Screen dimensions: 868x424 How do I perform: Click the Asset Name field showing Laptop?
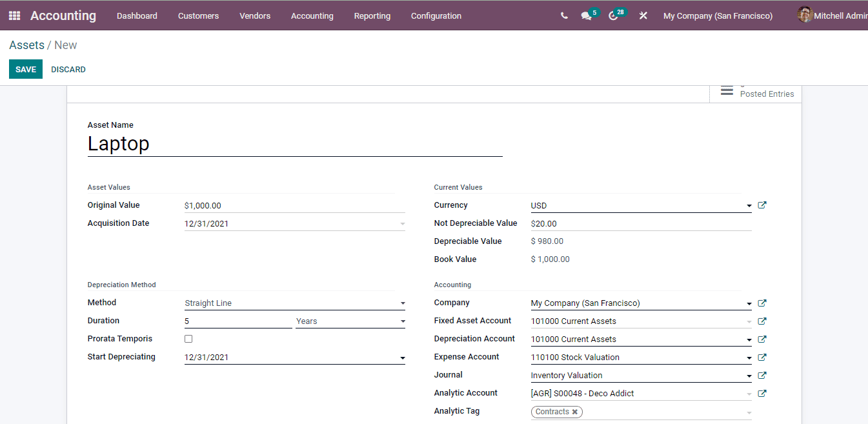click(194, 143)
